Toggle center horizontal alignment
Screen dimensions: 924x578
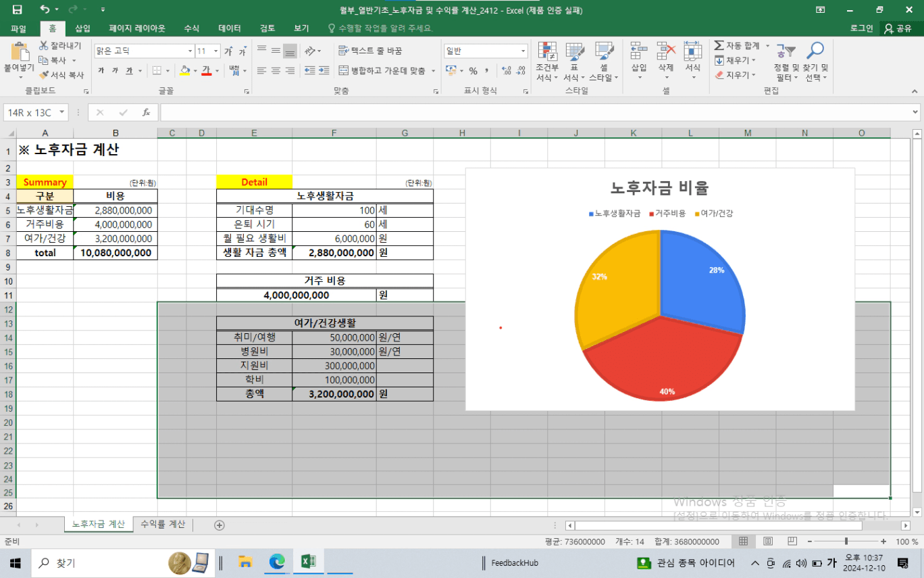pos(276,70)
